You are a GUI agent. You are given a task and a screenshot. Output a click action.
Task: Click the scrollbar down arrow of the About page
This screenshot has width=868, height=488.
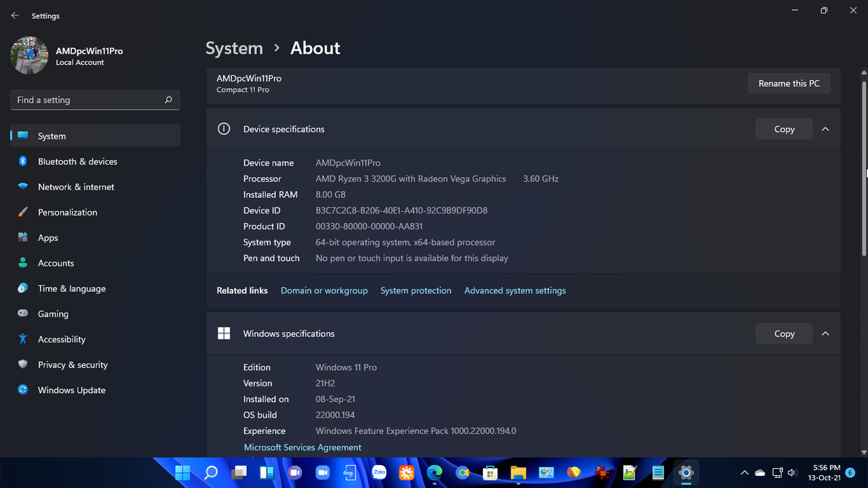tap(864, 452)
